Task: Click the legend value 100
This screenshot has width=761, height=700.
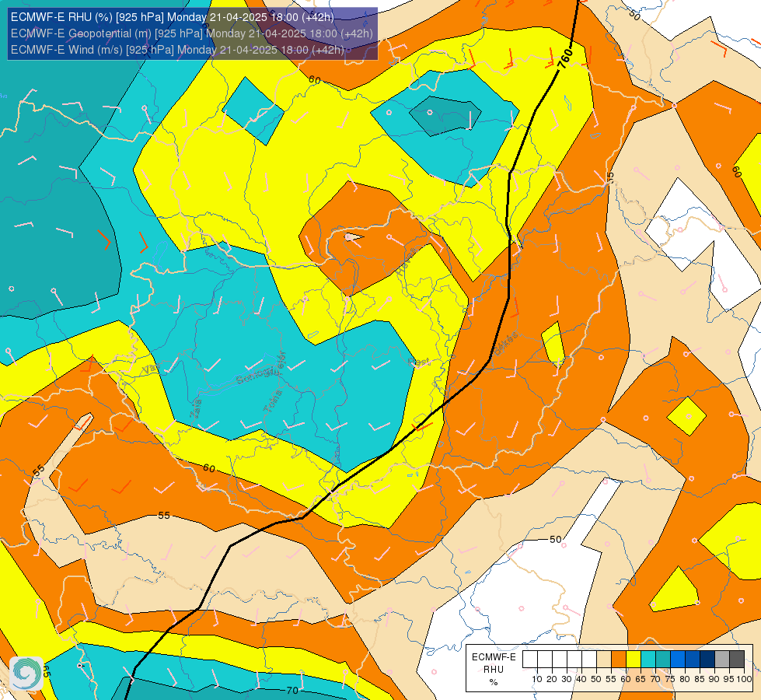Action: pyautogui.click(x=744, y=679)
